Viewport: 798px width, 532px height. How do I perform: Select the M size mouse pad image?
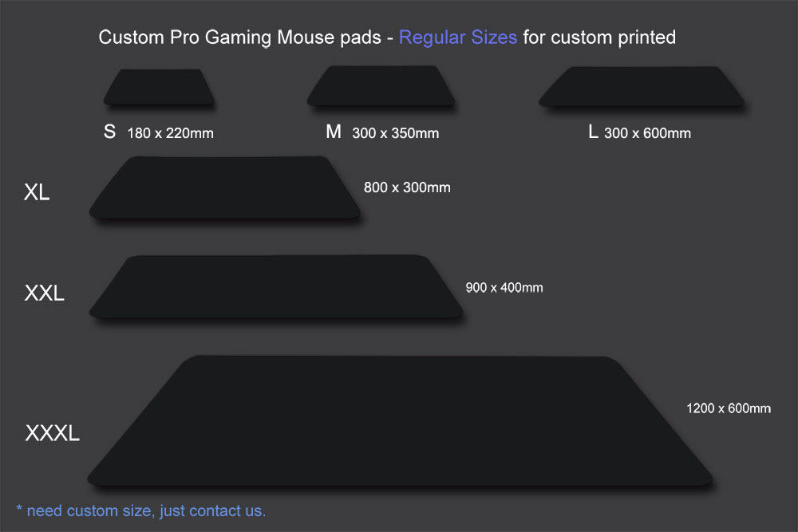click(381, 86)
